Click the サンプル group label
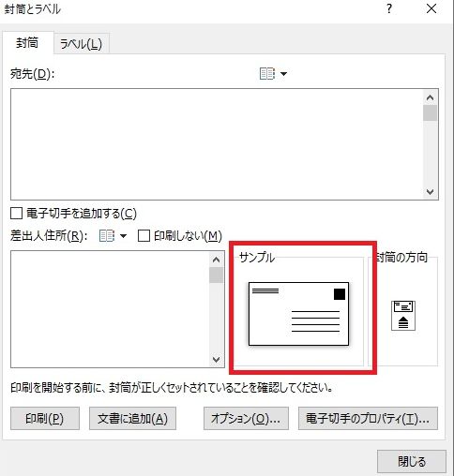The width and height of the screenshot is (454, 476). [x=257, y=258]
